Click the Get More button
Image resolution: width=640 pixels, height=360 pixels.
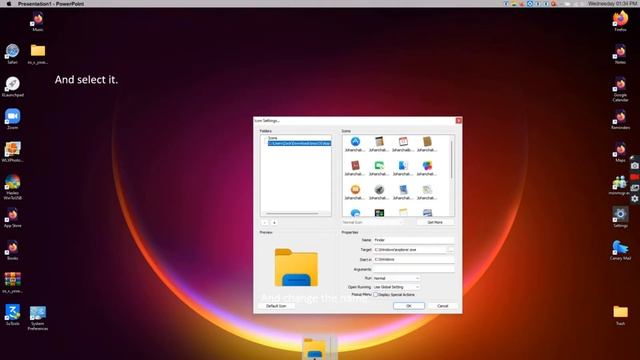click(x=435, y=222)
